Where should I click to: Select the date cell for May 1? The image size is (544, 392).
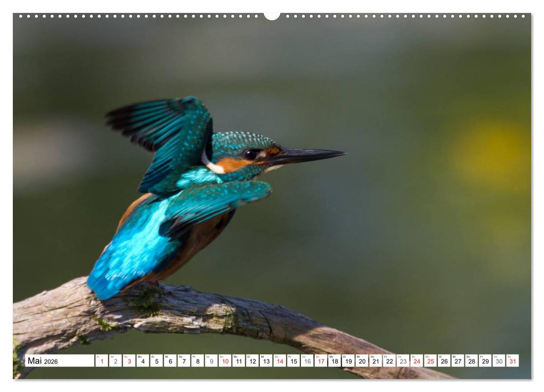(101, 361)
